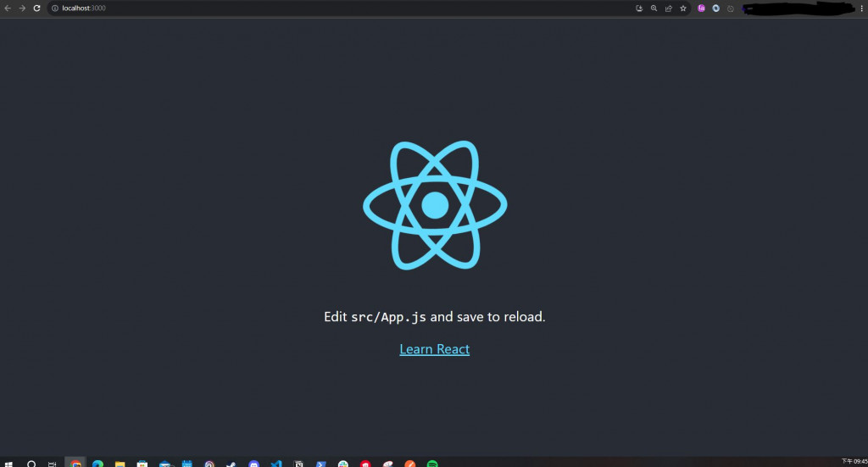Open Notion from taskbar

(298, 464)
